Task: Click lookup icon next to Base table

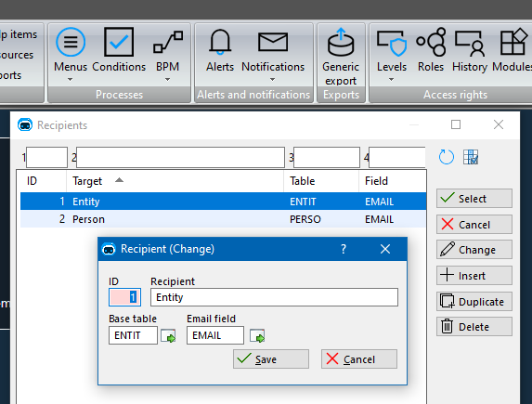Action: point(168,336)
